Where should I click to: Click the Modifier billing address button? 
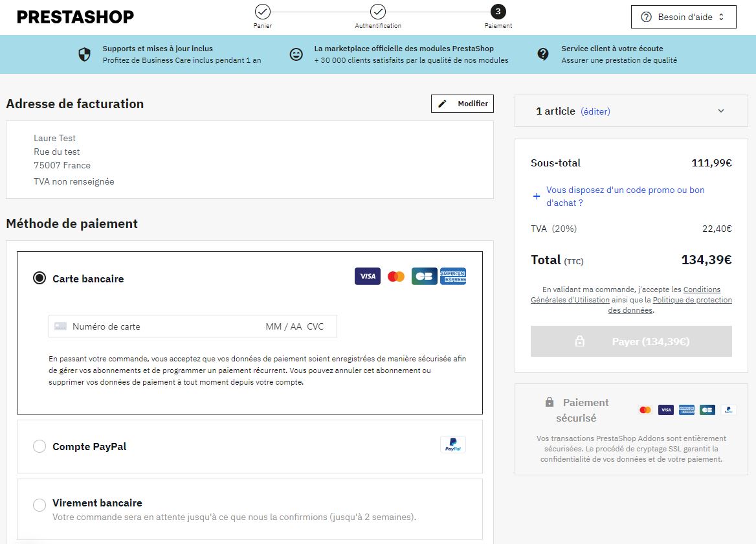461,103
